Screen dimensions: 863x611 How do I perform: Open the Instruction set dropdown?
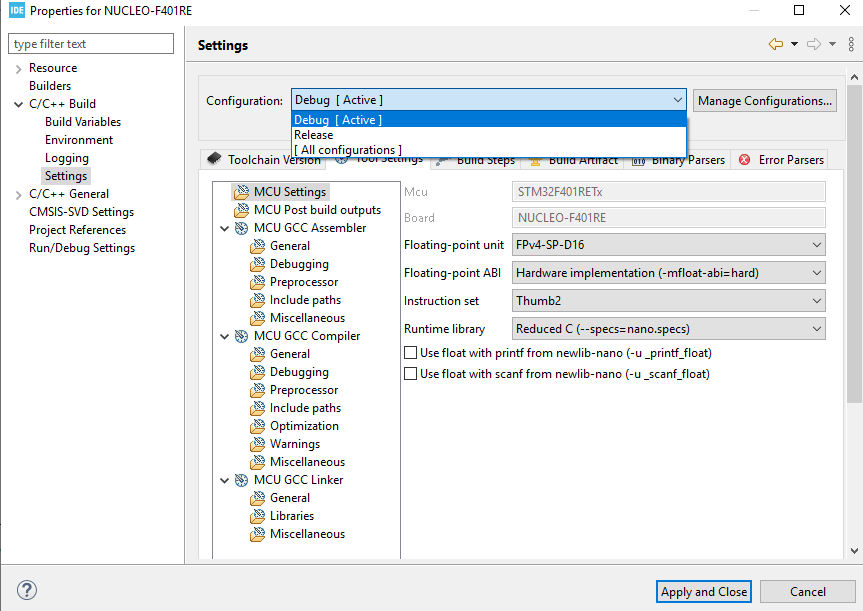tap(668, 301)
